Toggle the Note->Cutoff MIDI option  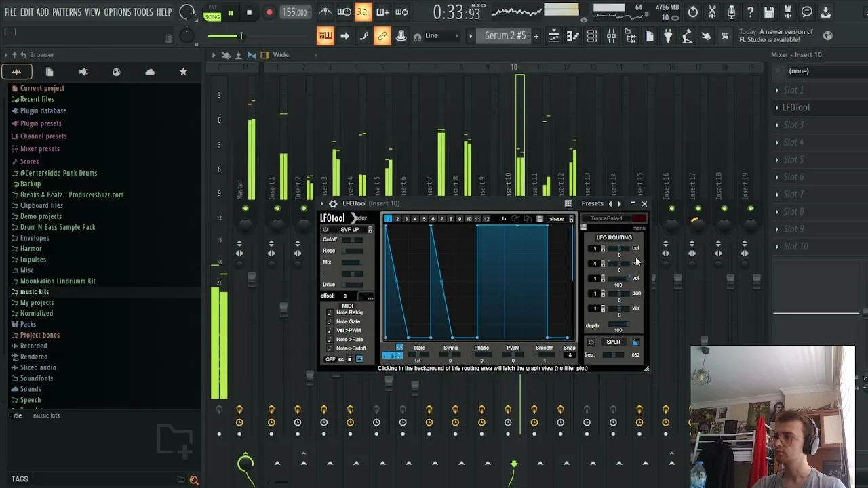coord(330,348)
